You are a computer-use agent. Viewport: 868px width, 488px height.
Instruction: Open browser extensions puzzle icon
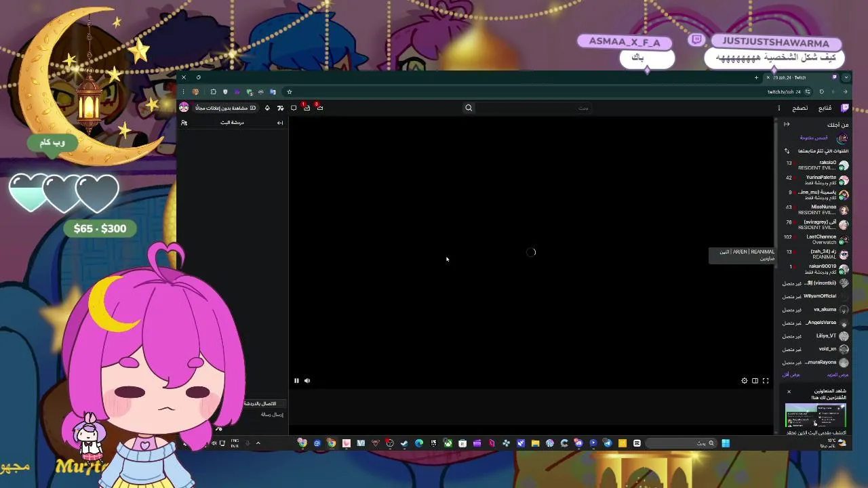tap(214, 91)
